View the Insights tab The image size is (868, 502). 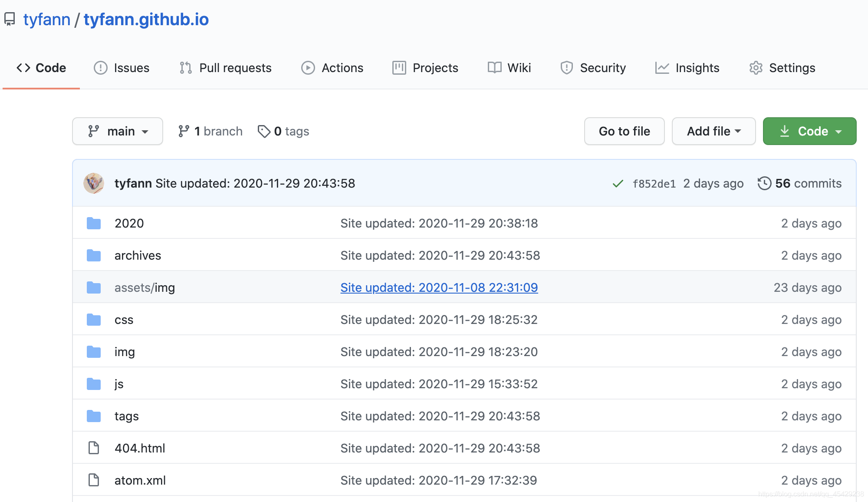coord(687,68)
